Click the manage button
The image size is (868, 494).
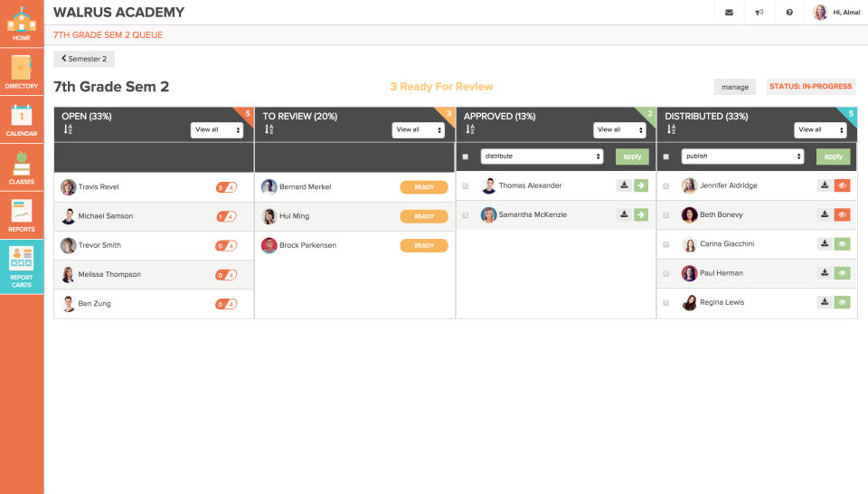point(734,87)
